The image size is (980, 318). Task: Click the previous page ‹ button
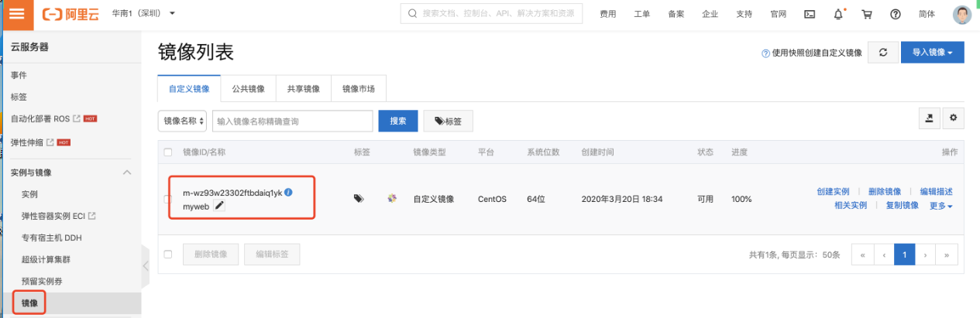click(x=884, y=254)
